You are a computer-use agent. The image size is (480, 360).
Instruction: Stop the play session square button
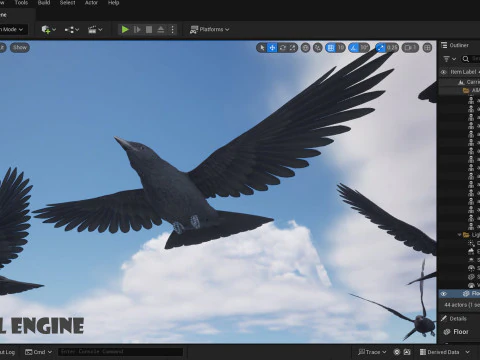click(x=149, y=30)
